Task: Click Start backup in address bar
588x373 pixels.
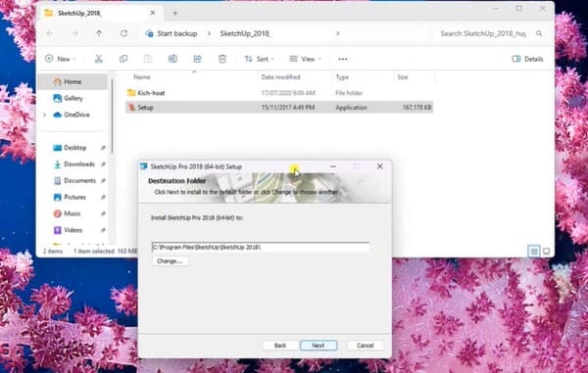Action: click(x=177, y=33)
